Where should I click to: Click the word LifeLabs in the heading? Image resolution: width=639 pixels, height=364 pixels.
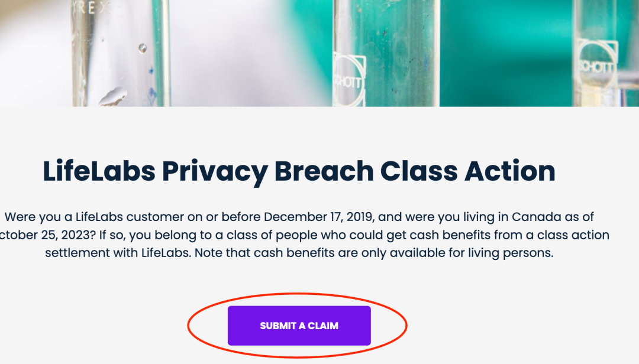(99, 171)
